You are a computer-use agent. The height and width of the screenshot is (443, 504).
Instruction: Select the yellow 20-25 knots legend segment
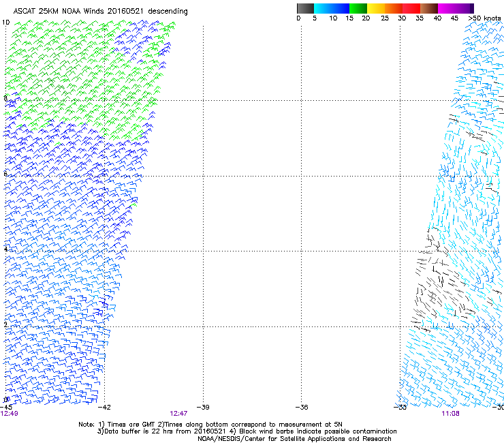[x=376, y=8]
